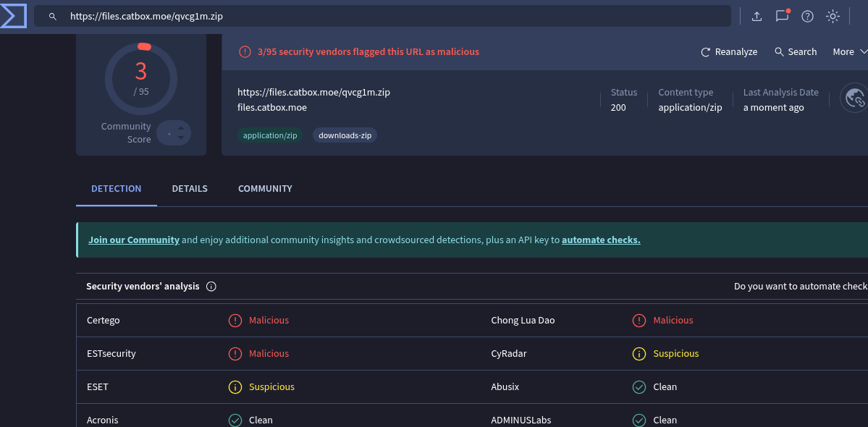Click the ESTsecurity malicious warning icon
The width and height of the screenshot is (868, 427).
(x=235, y=353)
